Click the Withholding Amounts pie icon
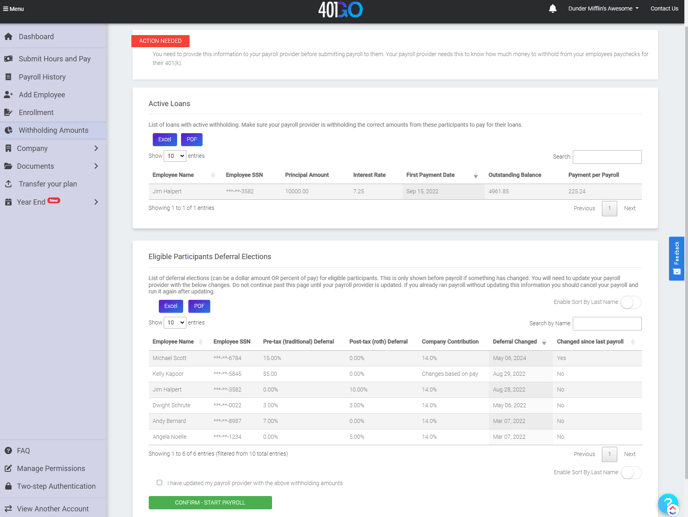 [x=9, y=130]
